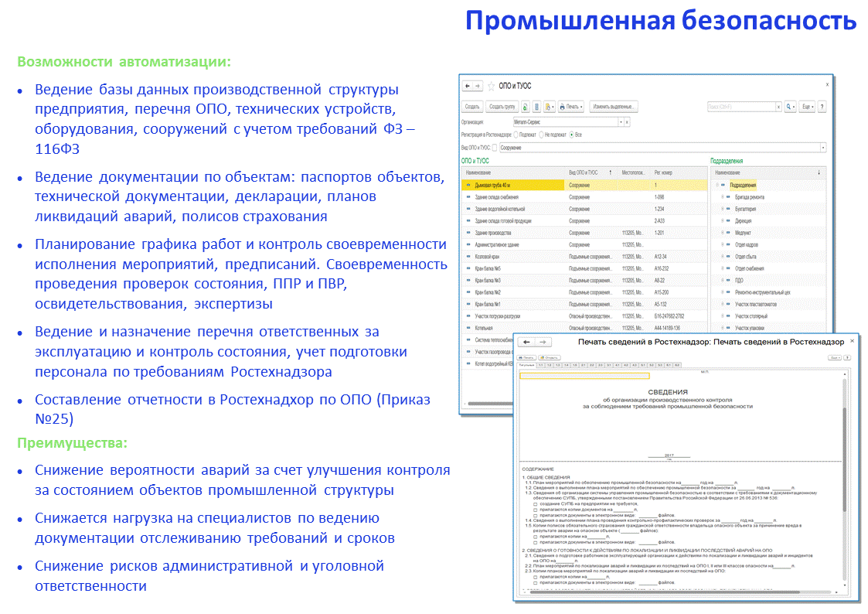
Task: Select the Здание водогрейной котельной row
Action: click(x=584, y=210)
